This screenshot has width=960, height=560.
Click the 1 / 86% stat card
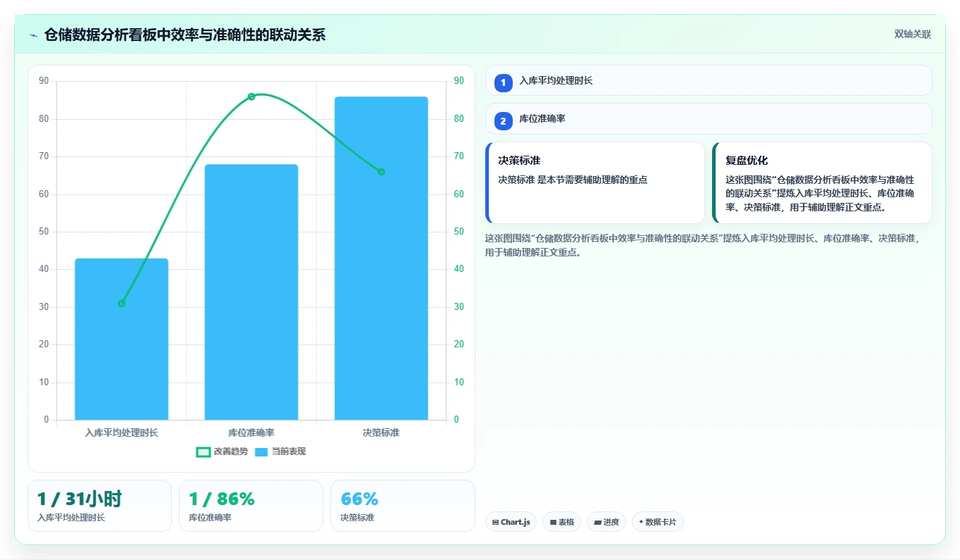pyautogui.click(x=251, y=506)
